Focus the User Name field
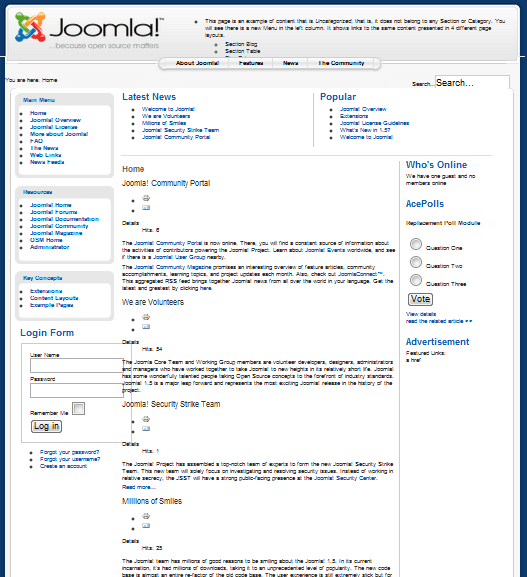 pos(77,365)
